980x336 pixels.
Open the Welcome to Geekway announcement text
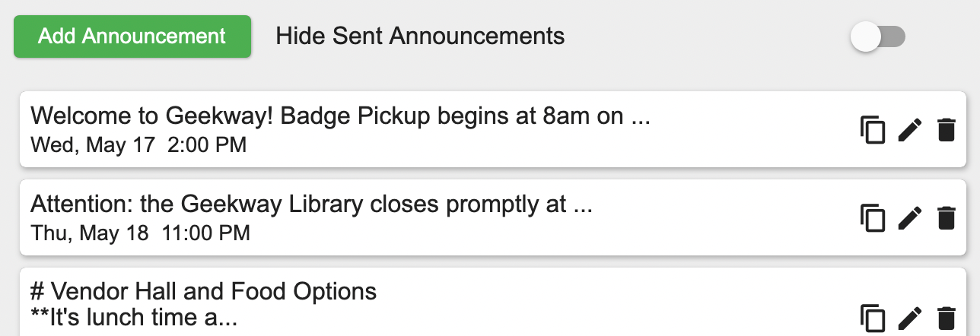pos(340,117)
